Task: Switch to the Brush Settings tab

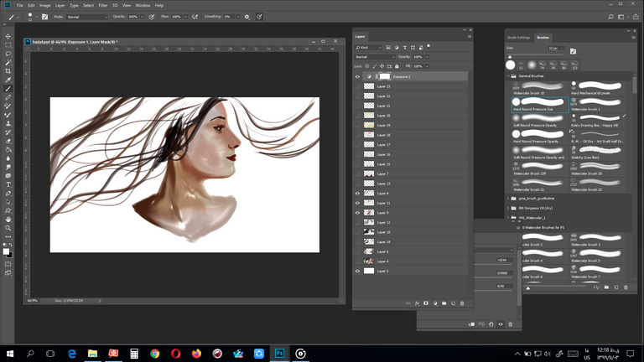Action: (x=519, y=38)
